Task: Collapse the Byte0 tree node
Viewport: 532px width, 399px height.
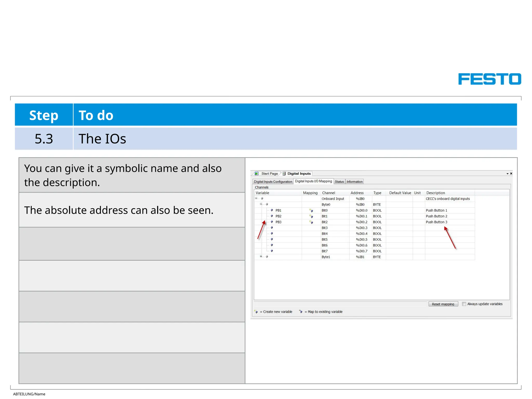Action: tap(261, 204)
